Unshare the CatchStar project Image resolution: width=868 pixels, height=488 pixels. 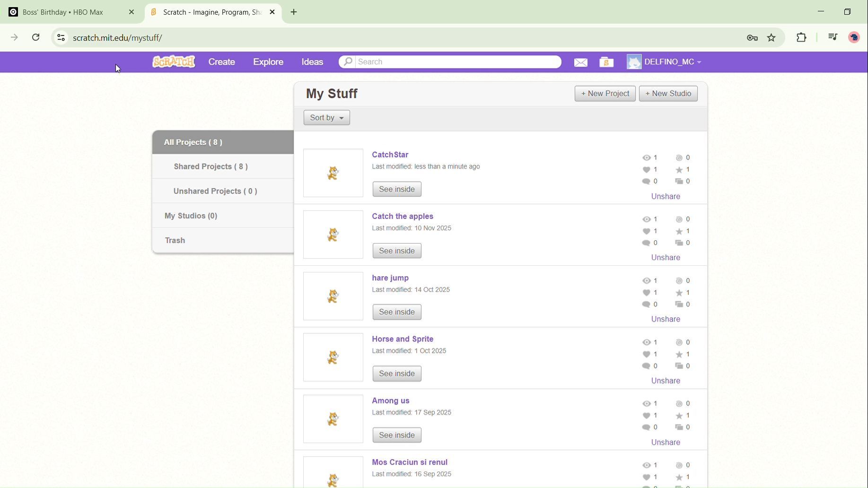pyautogui.click(x=665, y=196)
